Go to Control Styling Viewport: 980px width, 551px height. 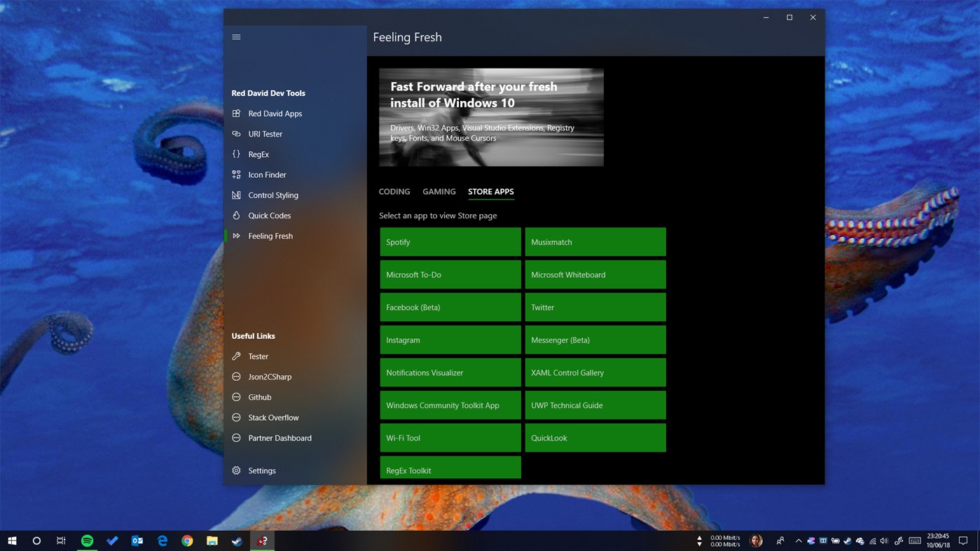[x=295, y=195]
